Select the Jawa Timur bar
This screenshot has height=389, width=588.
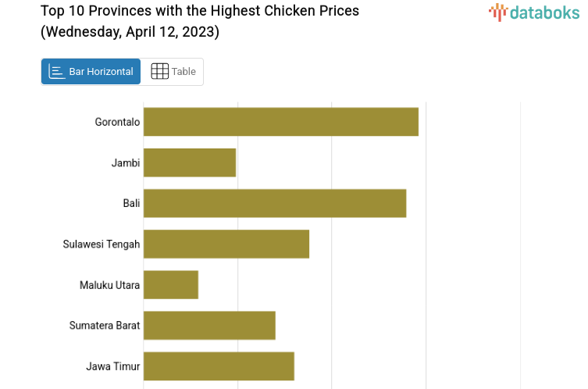pyautogui.click(x=219, y=366)
